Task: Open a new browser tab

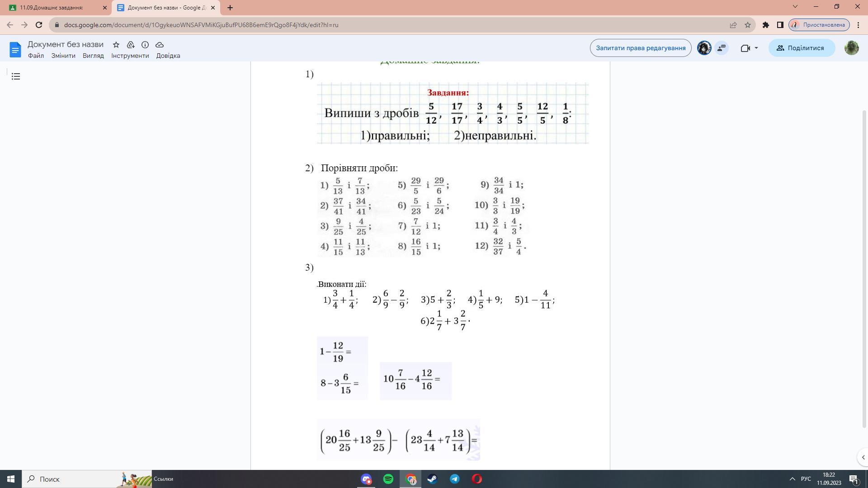Action: pyautogui.click(x=230, y=8)
